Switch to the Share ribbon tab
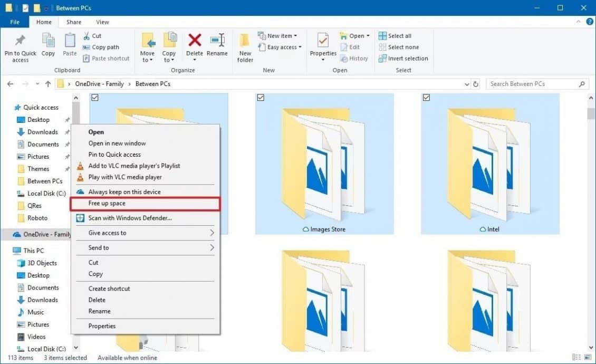Viewport: 596px width, 364px height. pos(73,22)
